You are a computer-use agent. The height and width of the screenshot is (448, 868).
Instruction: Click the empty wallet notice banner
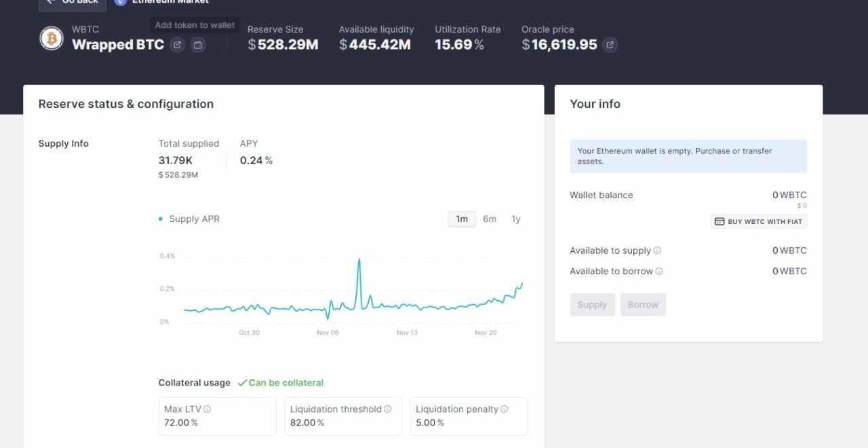[688, 156]
